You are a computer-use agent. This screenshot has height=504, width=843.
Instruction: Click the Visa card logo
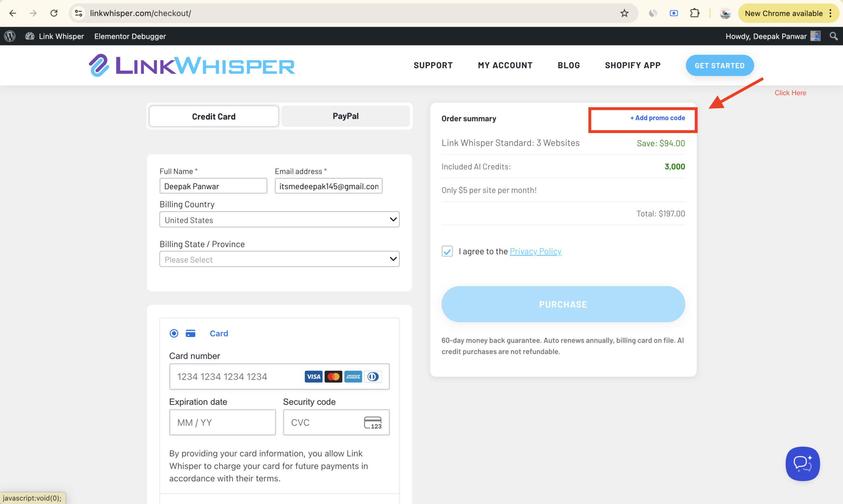click(313, 376)
